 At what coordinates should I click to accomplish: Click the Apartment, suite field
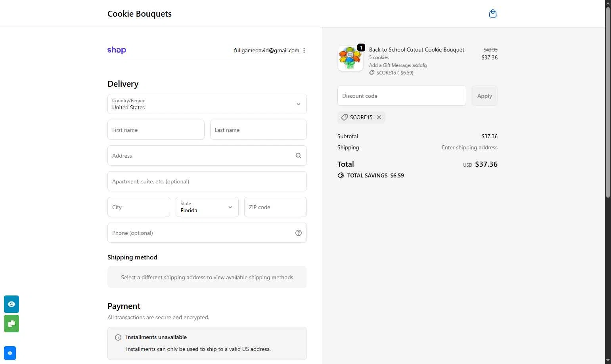point(207,181)
